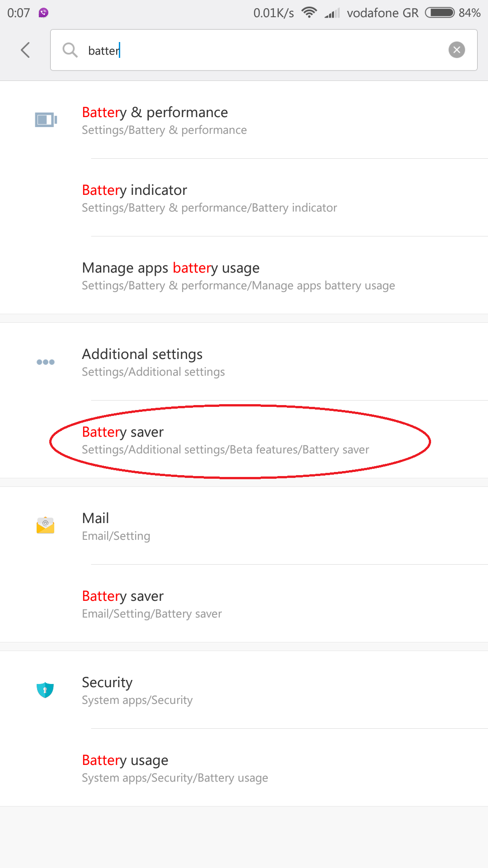
Task: Tap the battery indicator in status bar
Action: [440, 13]
